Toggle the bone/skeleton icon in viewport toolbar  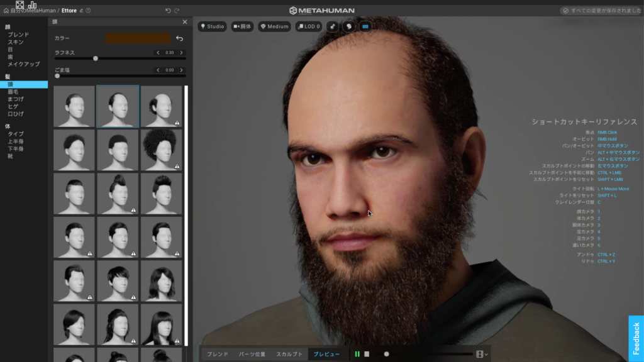[333, 26]
